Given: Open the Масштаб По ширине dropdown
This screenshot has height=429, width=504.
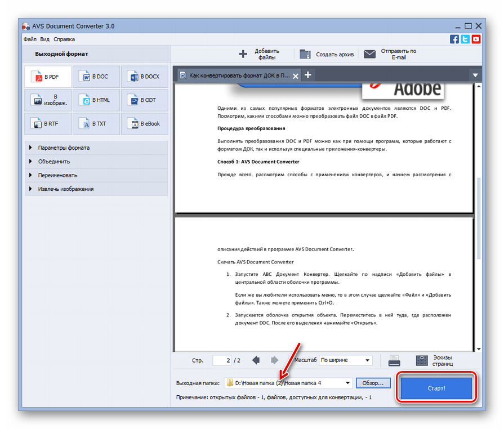Looking at the screenshot, I should (x=346, y=360).
